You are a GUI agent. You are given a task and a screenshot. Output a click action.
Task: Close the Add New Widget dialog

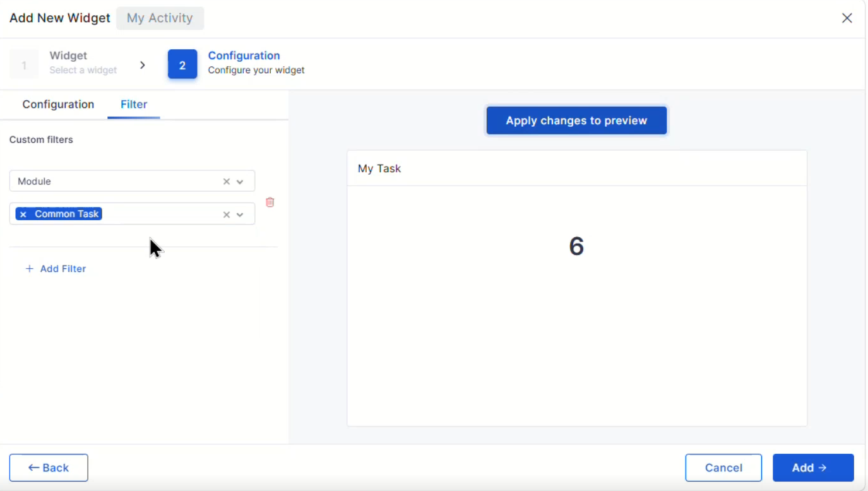[847, 18]
